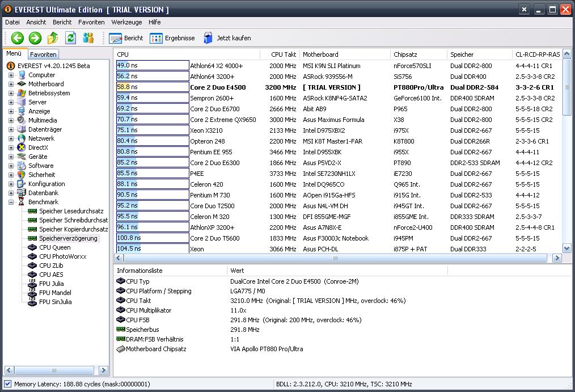This screenshot has width=575, height=392.
Task: Open the Bericht menu in menu bar
Action: (x=62, y=22)
